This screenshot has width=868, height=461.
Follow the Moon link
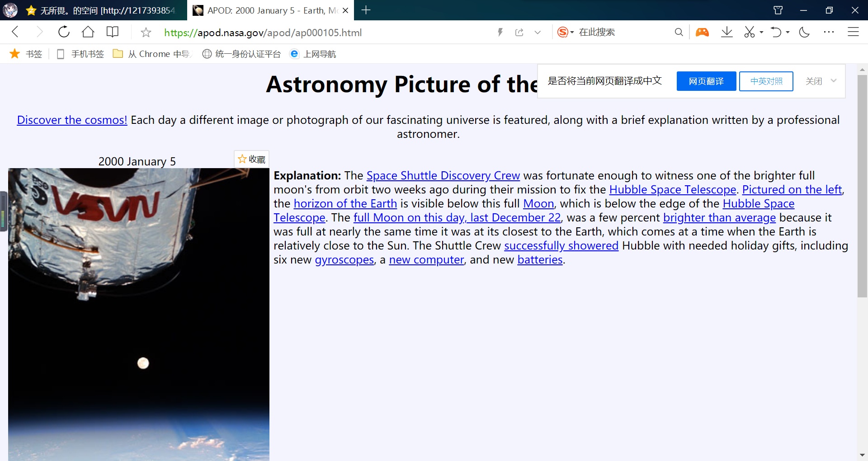(x=538, y=203)
